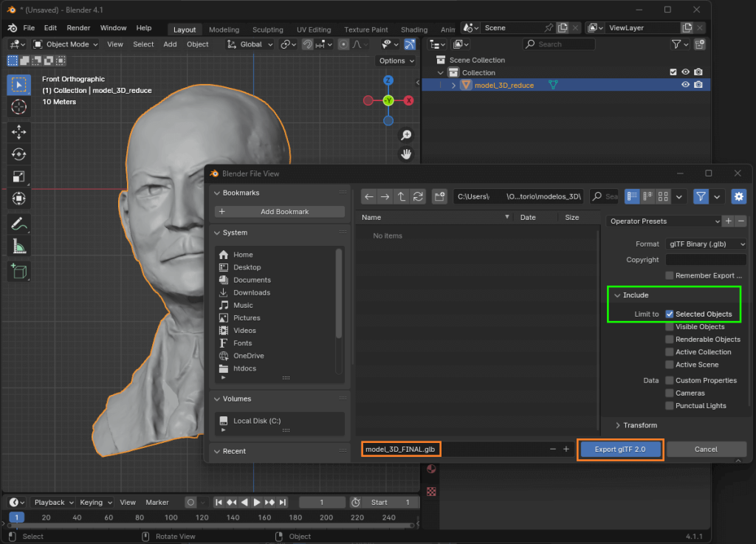Go forward in file browser

[x=385, y=196]
